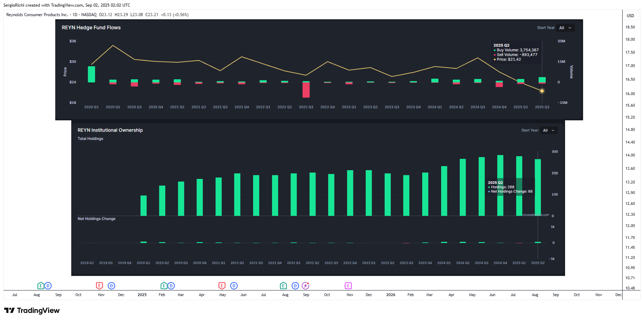Click the +0.13 (+0.56%) change value
Viewport: 644px width, 321px height.
click(x=174, y=15)
